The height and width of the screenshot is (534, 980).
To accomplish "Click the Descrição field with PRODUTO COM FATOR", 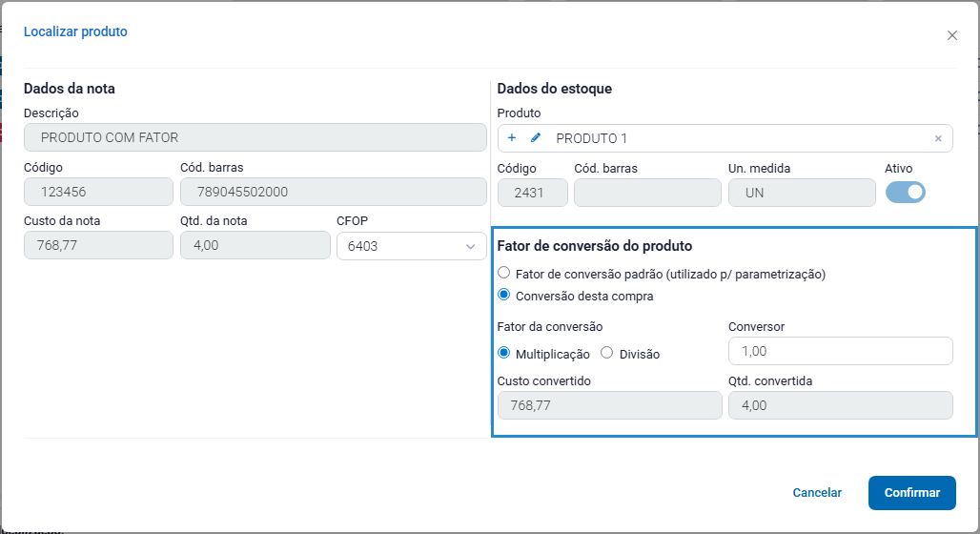I will tap(255, 137).
